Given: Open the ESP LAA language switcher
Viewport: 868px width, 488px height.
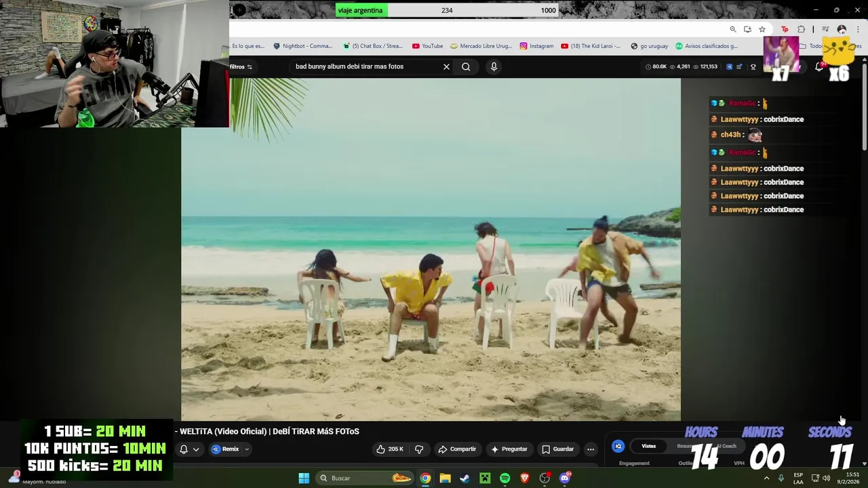Looking at the screenshot, I should [x=798, y=478].
